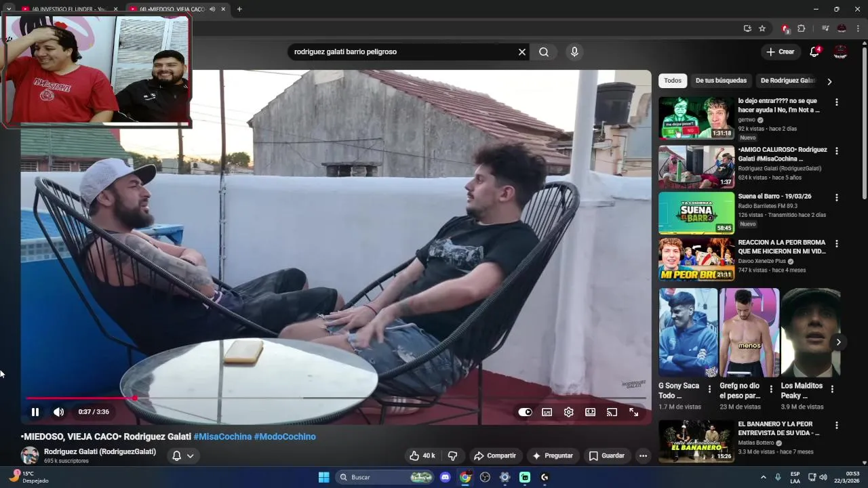This screenshot has height=488, width=868.
Task: Open Windows Start menu
Action: pyautogui.click(x=323, y=477)
